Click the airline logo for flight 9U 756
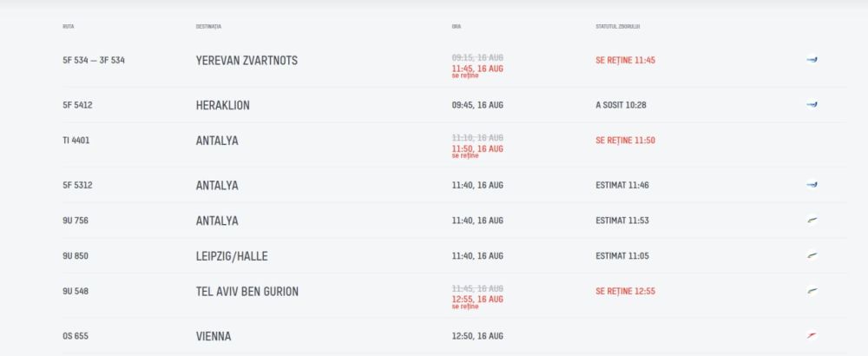The width and height of the screenshot is (868, 356). click(x=812, y=221)
